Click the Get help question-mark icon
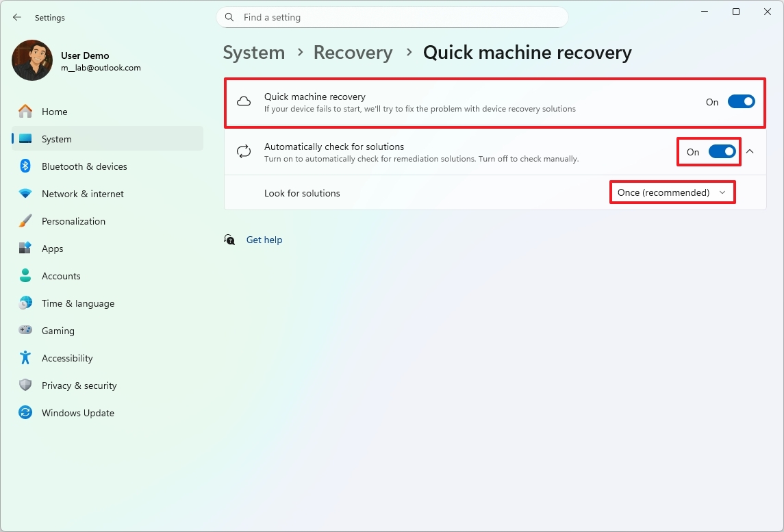 click(229, 240)
